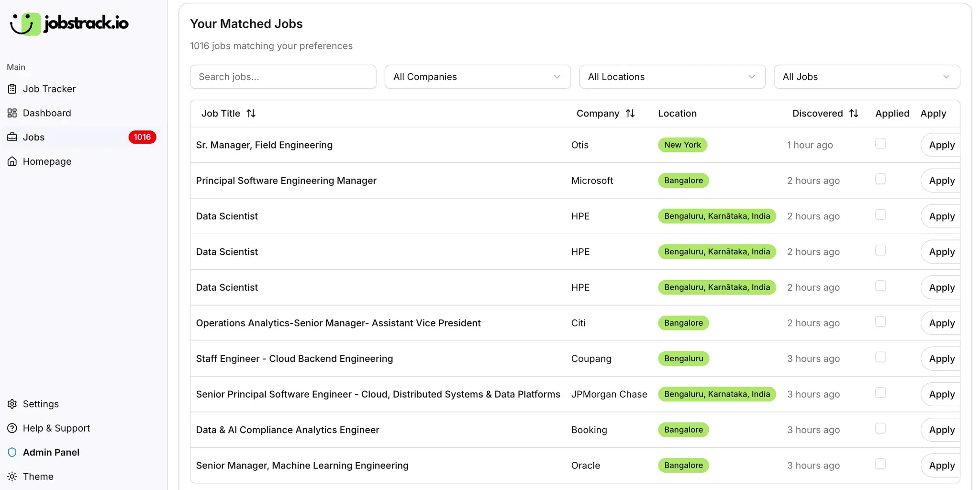The height and width of the screenshot is (490, 980).
Task: Toggle Theme from the sidebar
Action: [81, 477]
